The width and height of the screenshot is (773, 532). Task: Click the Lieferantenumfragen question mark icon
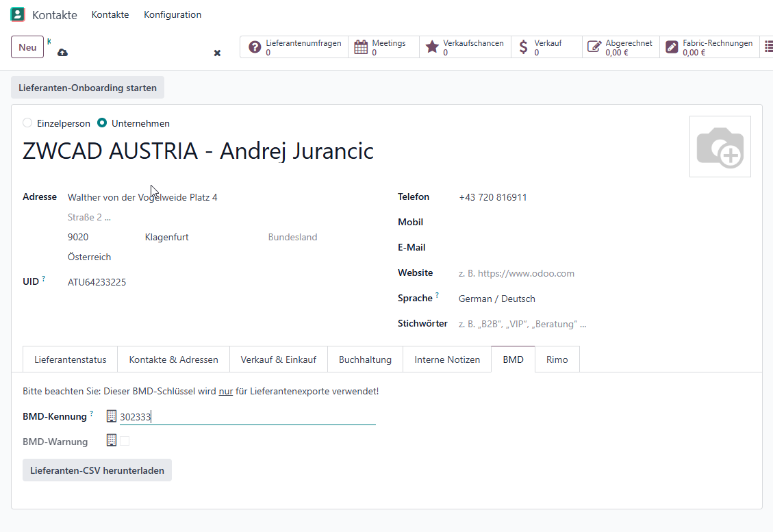255,47
